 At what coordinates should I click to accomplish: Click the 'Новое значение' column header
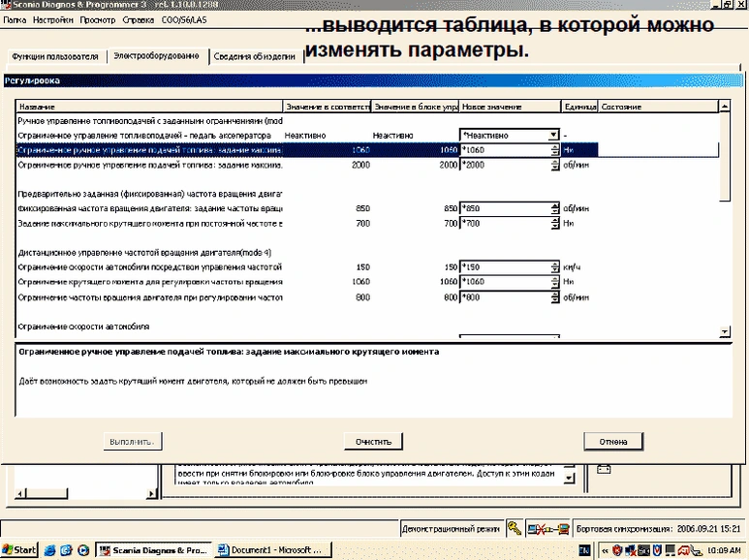509,107
